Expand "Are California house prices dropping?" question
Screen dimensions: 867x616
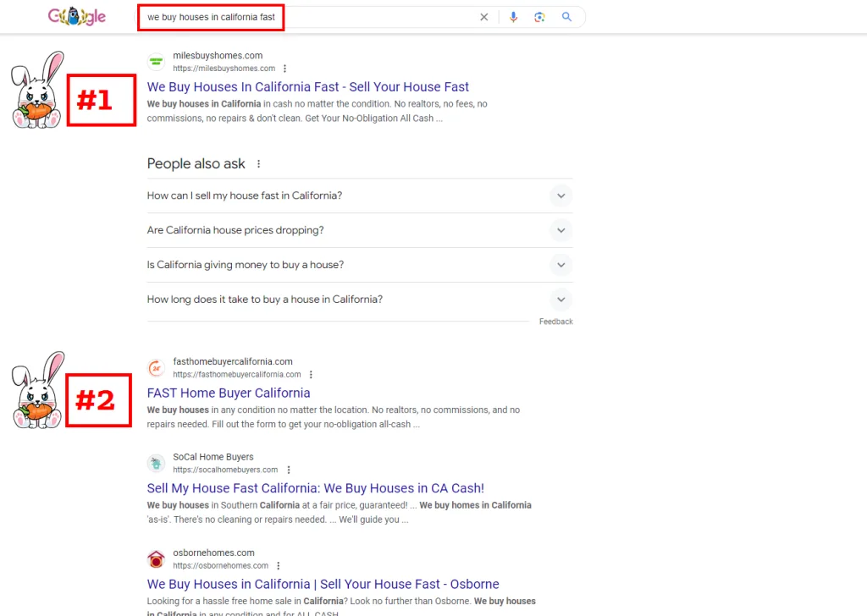(560, 230)
